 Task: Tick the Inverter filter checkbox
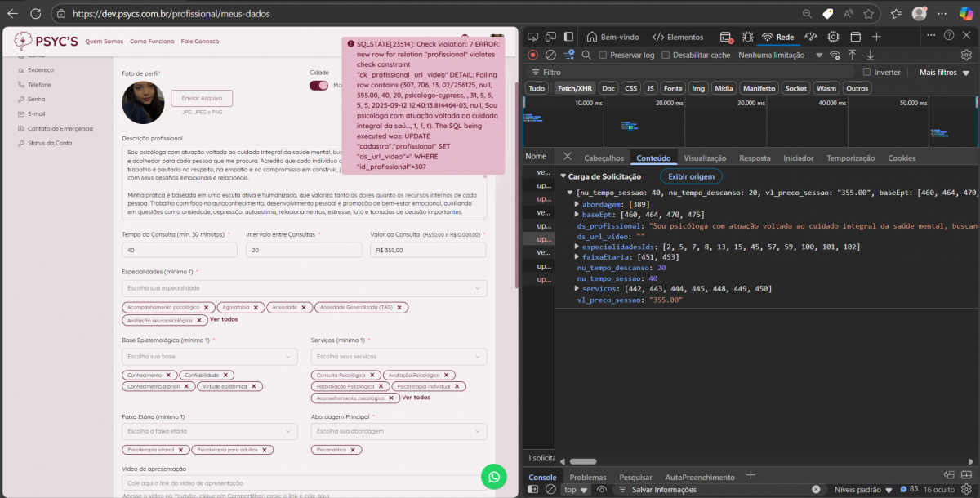[x=867, y=72]
